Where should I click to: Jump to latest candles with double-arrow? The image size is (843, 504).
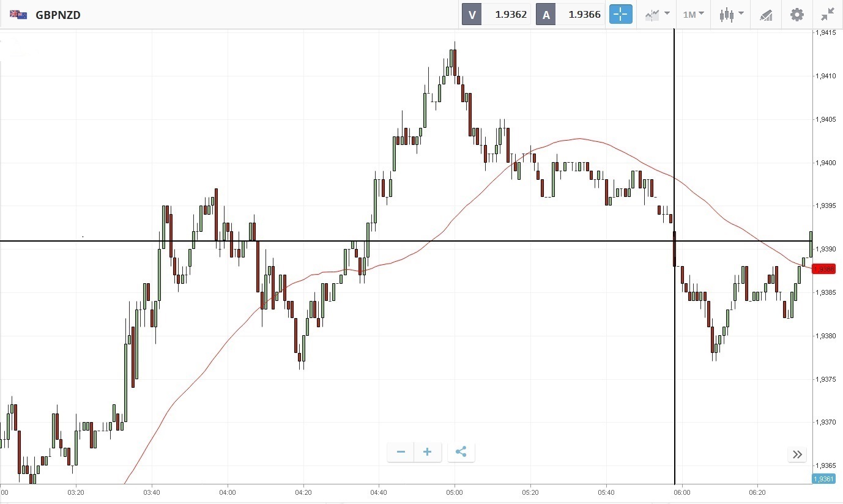pyautogui.click(x=797, y=454)
